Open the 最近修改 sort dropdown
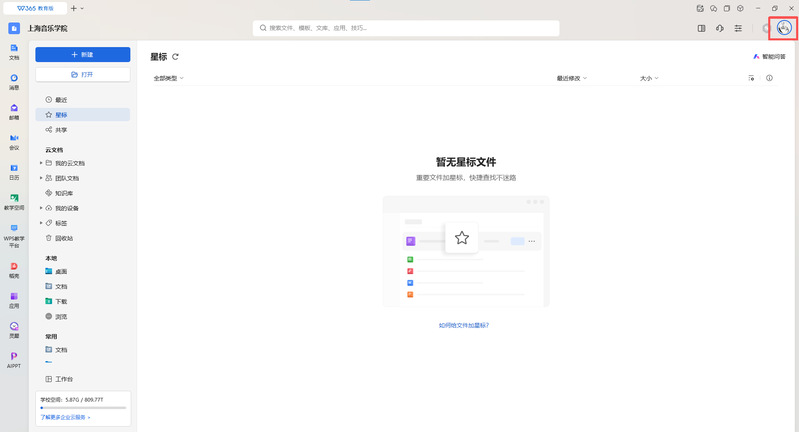 [x=573, y=77]
